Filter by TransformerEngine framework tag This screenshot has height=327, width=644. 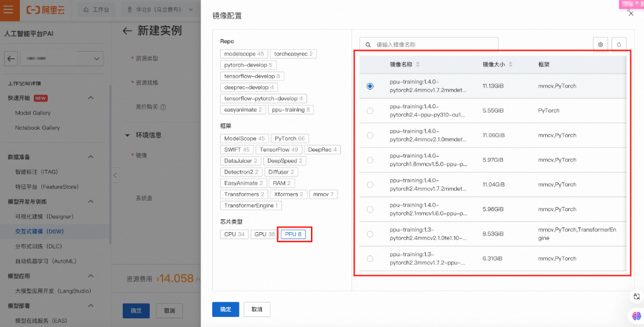(x=251, y=206)
